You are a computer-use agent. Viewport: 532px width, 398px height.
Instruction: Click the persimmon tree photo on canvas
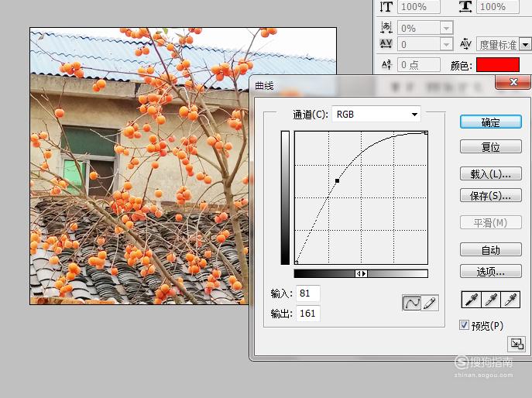(x=139, y=166)
